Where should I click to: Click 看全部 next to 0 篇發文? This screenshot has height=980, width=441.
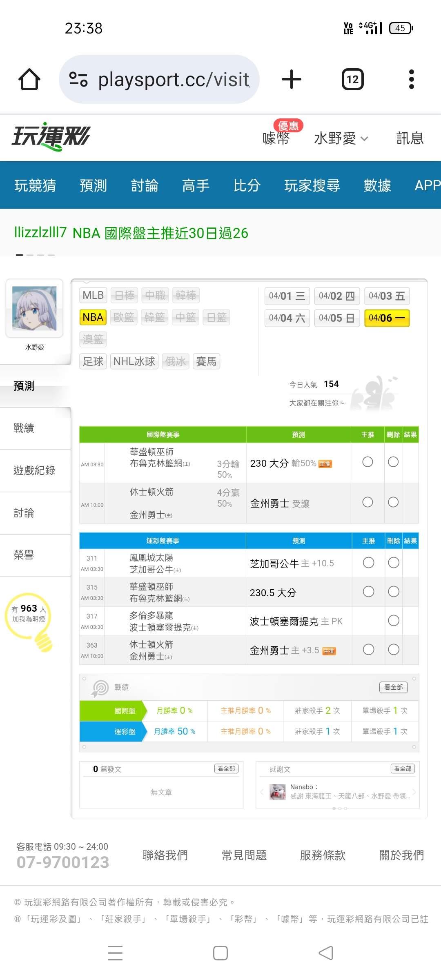pos(226,768)
